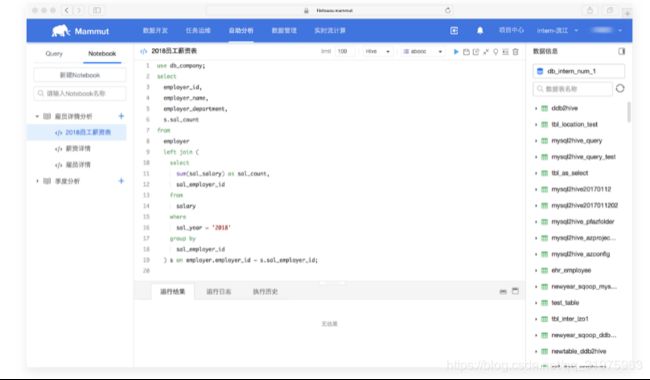Open 数据管理 in top navigation
This screenshot has height=380, width=650.
point(284,30)
